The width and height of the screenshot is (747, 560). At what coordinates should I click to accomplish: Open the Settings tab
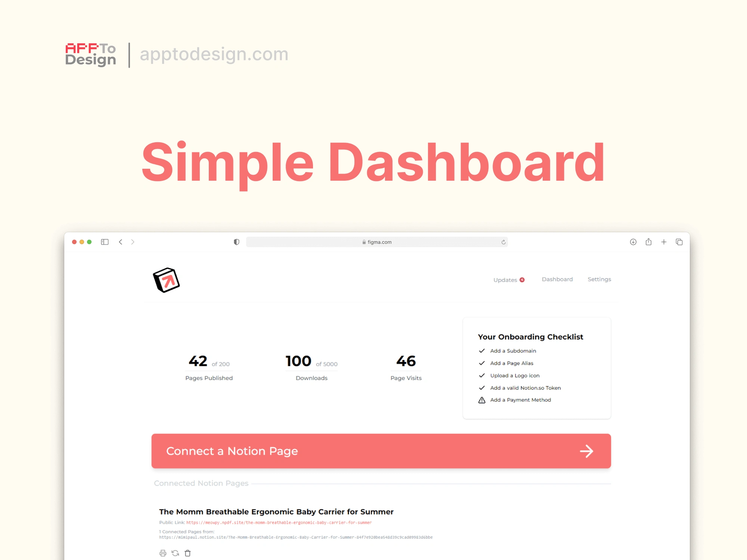pyautogui.click(x=599, y=279)
